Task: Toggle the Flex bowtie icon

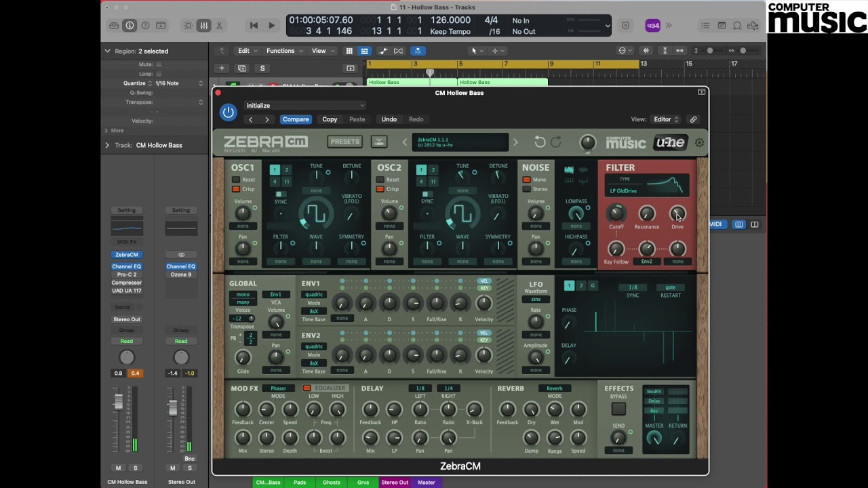Action: (398, 51)
